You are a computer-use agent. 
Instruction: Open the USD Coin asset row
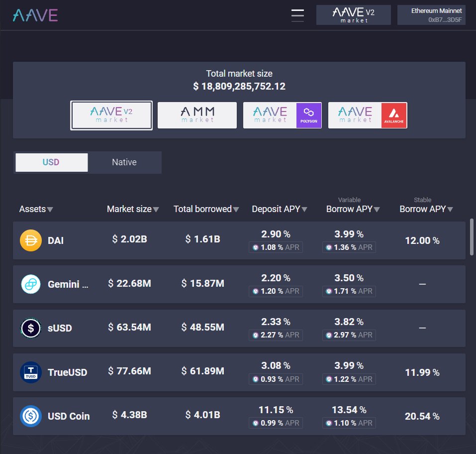[x=239, y=416]
